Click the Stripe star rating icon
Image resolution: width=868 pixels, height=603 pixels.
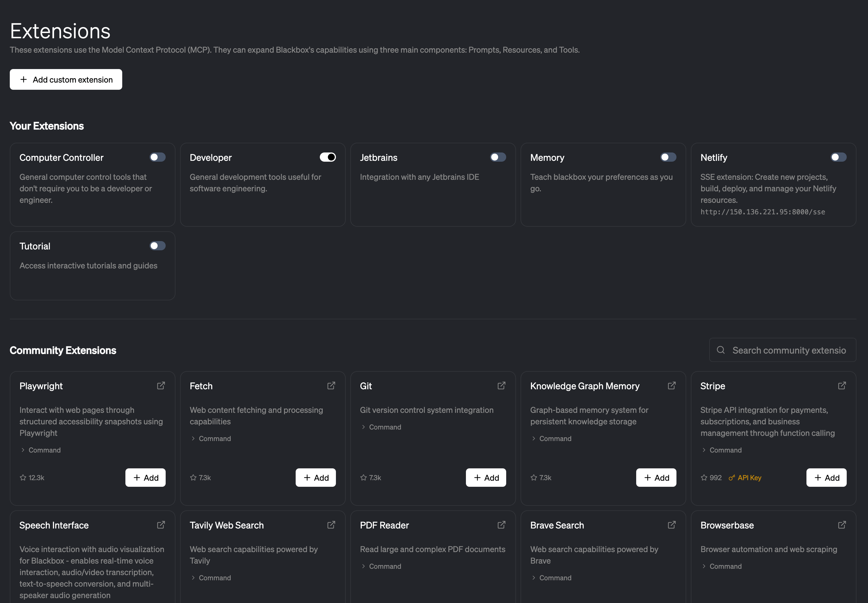(x=704, y=478)
